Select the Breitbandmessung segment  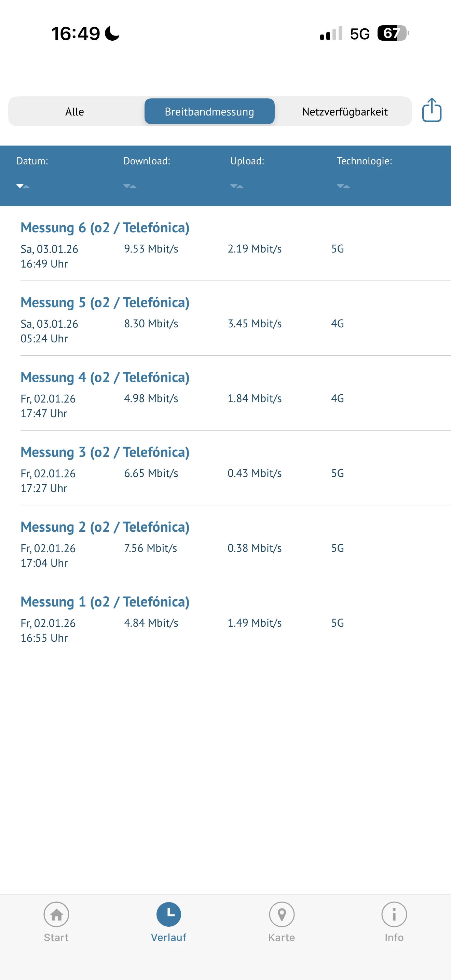point(209,111)
